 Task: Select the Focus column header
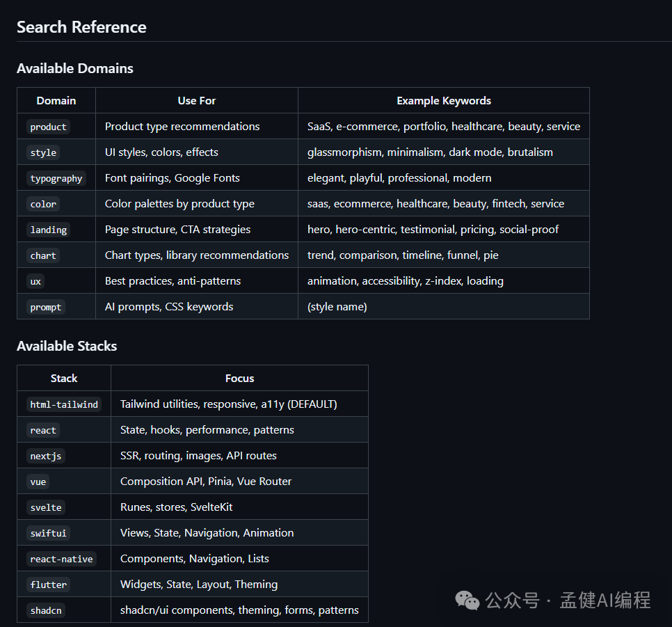coord(239,379)
